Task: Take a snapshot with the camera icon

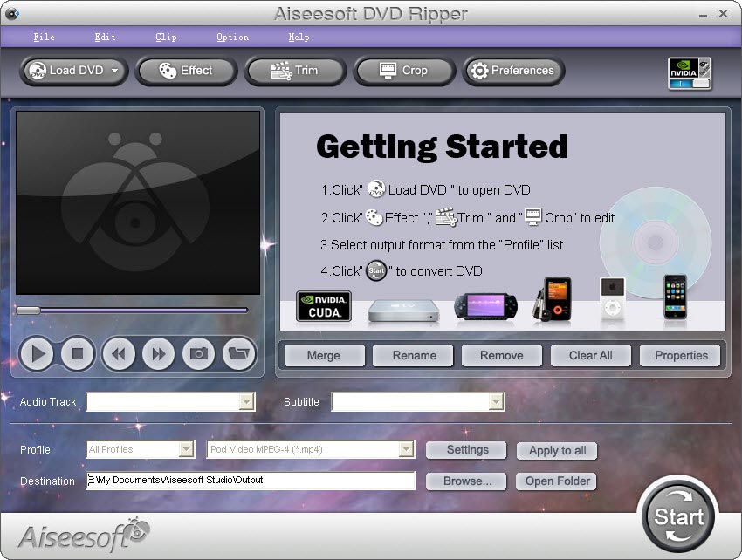Action: point(199,353)
